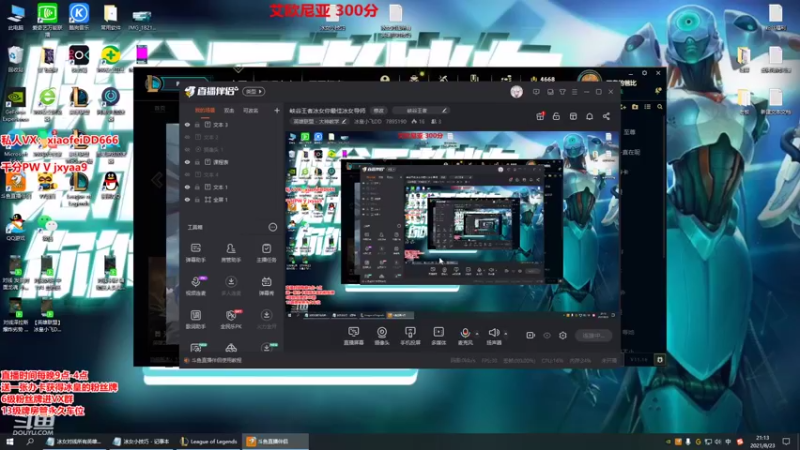The width and height of the screenshot is (800, 450).
Task: Open the 主播任务 tool
Action: [x=266, y=253]
